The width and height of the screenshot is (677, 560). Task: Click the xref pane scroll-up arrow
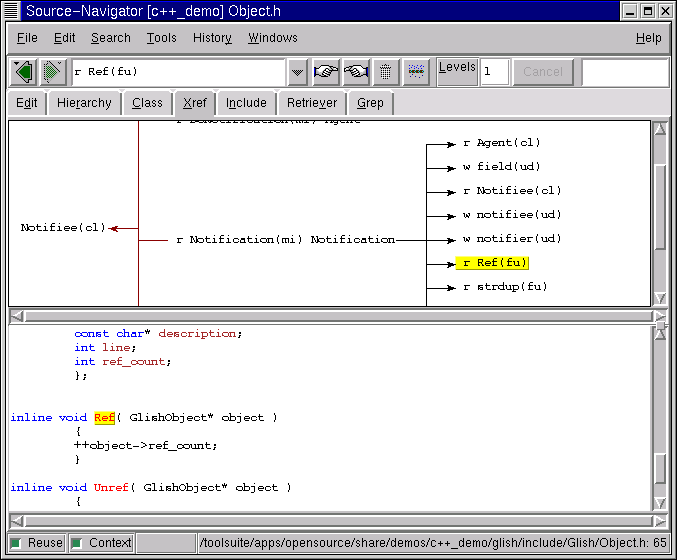(x=660, y=129)
